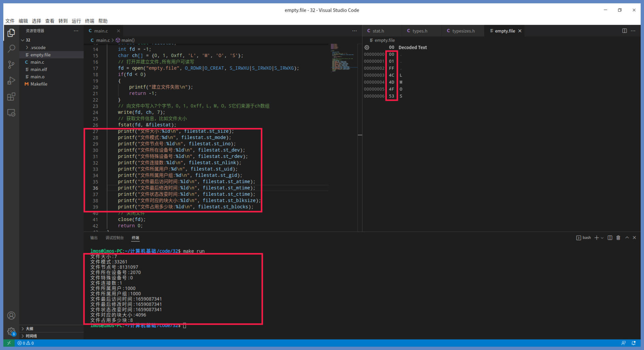This screenshot has height=350, width=644.
Task: Open Run and Debug view icon
Action: [x=11, y=81]
